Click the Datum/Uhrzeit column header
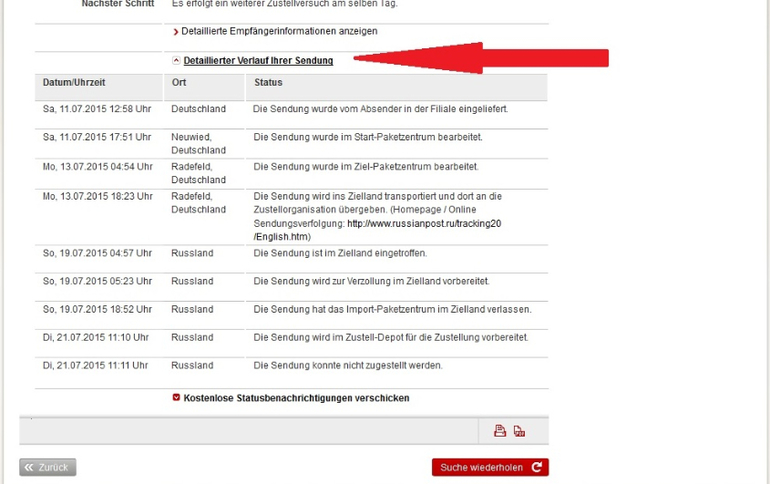This screenshot has width=770, height=484. [x=74, y=83]
